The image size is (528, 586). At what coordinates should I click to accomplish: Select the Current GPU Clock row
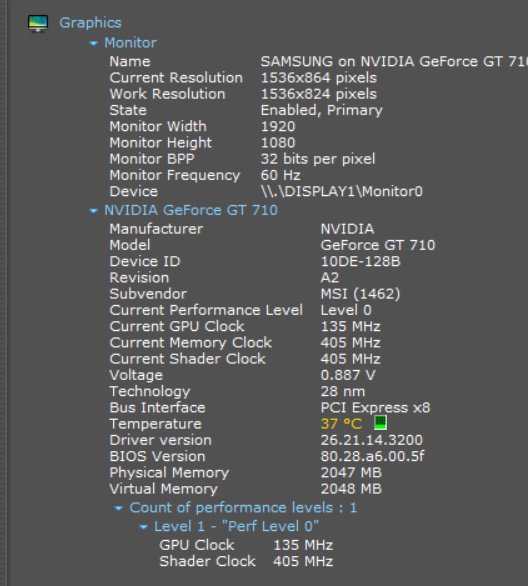click(x=245, y=326)
